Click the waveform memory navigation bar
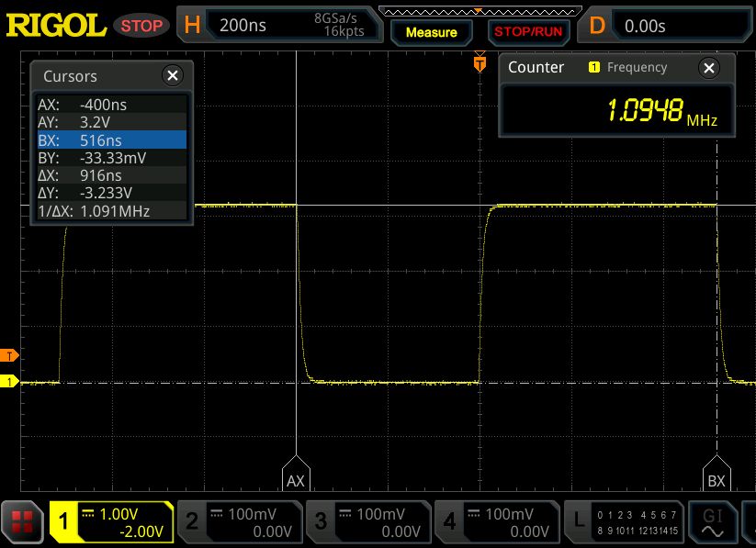This screenshot has width=756, height=548. [480, 12]
